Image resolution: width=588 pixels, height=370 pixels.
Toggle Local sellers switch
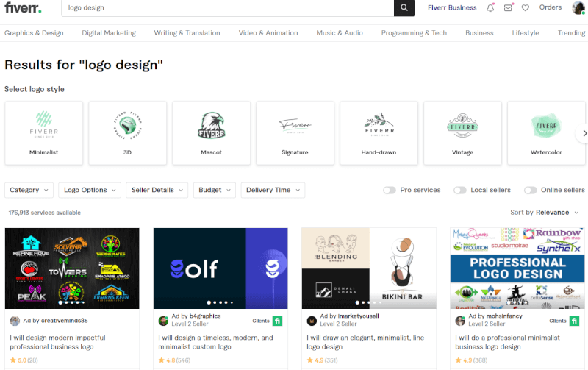pos(460,191)
